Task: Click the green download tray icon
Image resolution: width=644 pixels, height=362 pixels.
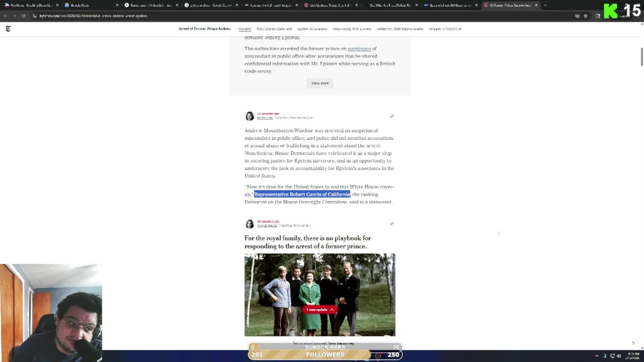Action: coord(605,356)
